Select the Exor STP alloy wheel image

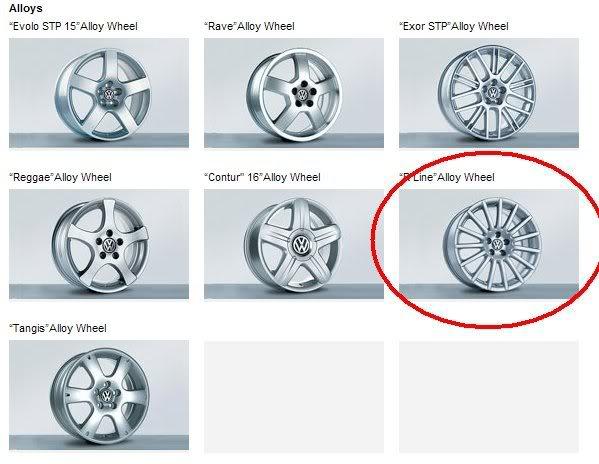tap(489, 93)
